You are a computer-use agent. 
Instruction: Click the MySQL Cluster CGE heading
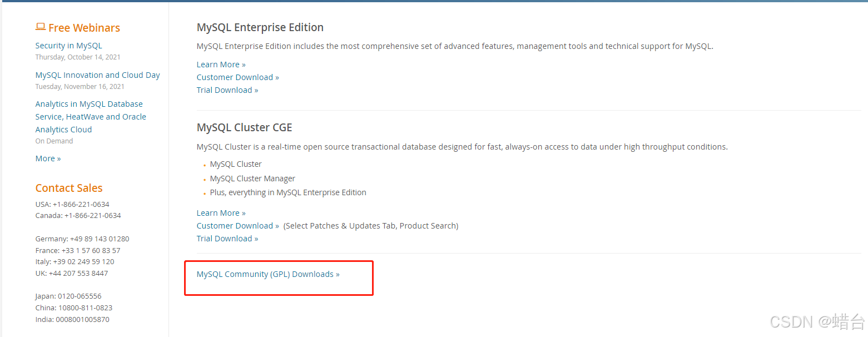point(244,127)
